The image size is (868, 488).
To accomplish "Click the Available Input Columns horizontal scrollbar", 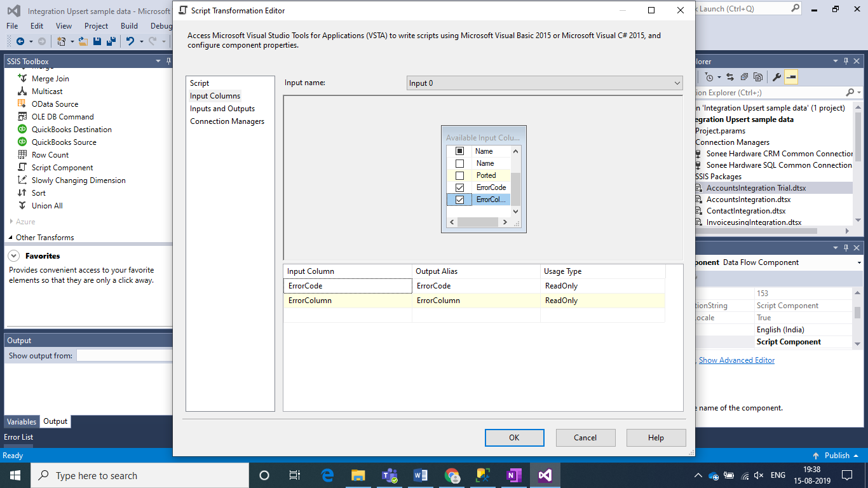I will pos(478,222).
